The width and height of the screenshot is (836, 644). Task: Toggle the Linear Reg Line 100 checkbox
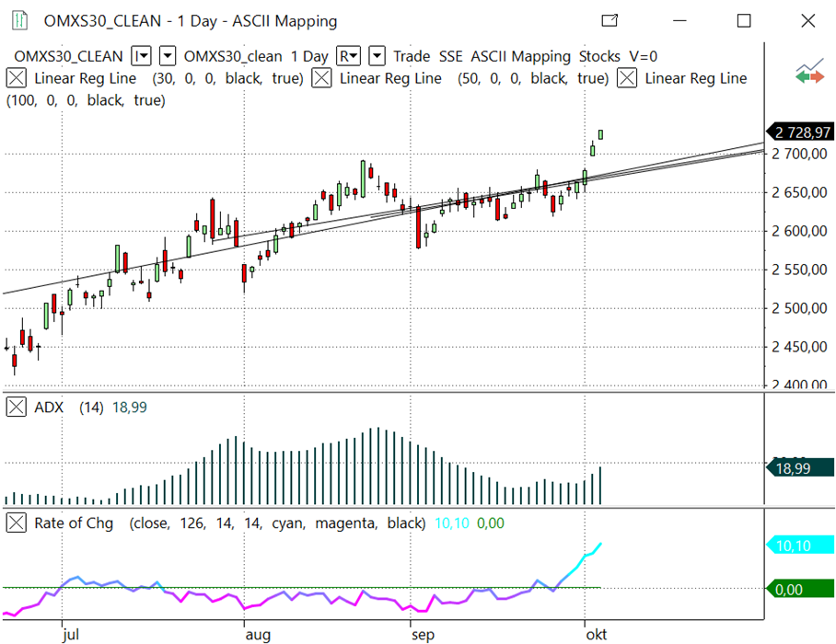coord(627,79)
